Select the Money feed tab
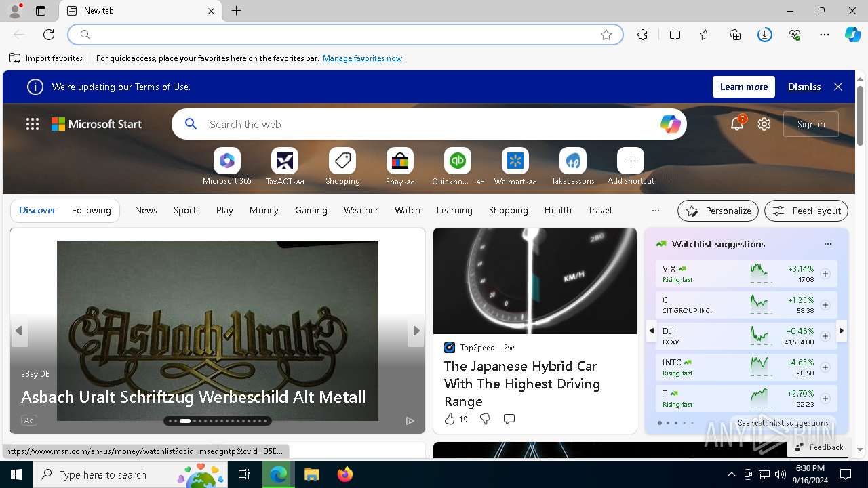This screenshot has width=868, height=488. click(x=264, y=211)
